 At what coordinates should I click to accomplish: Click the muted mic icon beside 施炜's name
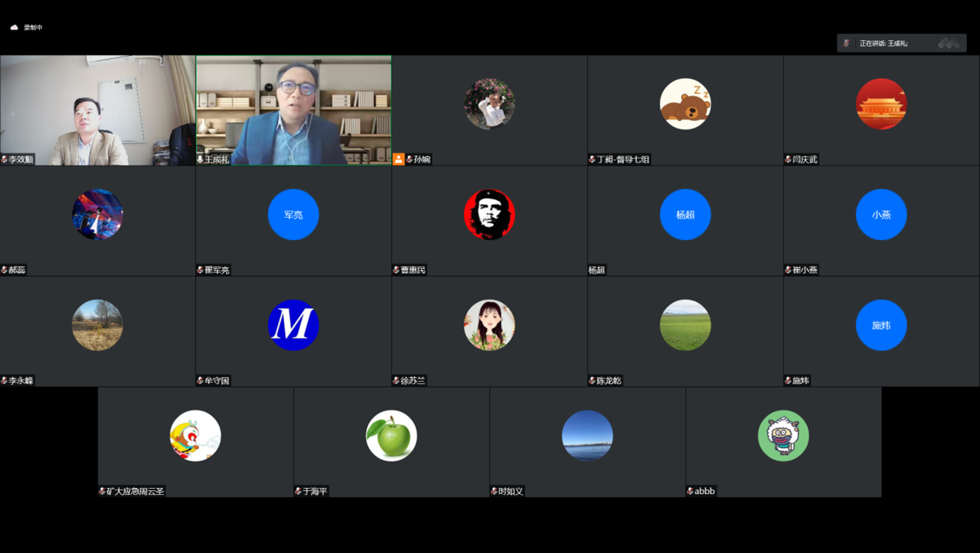tap(788, 380)
